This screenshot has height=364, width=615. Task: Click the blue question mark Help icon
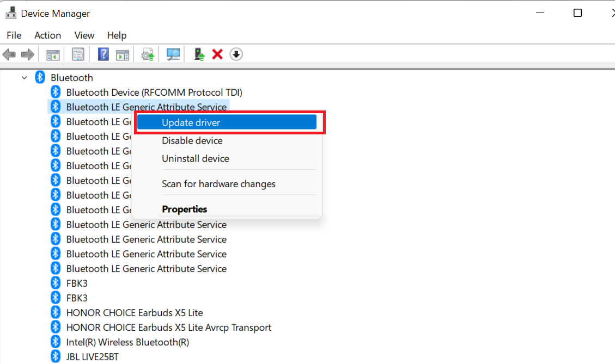pyautogui.click(x=103, y=54)
